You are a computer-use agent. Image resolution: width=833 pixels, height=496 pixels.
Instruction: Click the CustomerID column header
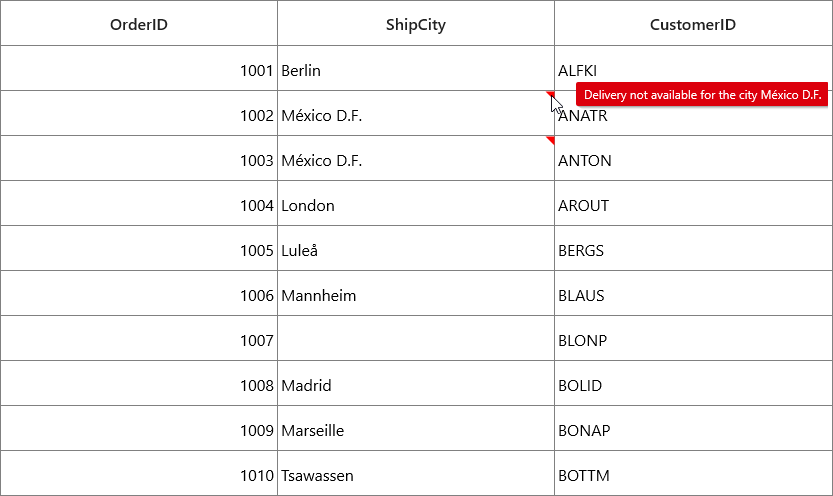[x=693, y=23]
